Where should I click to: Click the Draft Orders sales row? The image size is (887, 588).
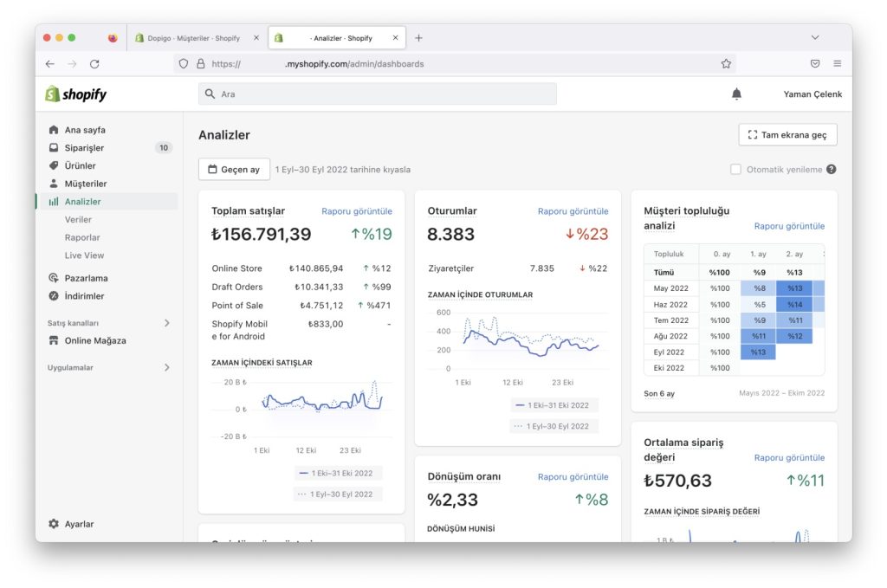click(301, 287)
